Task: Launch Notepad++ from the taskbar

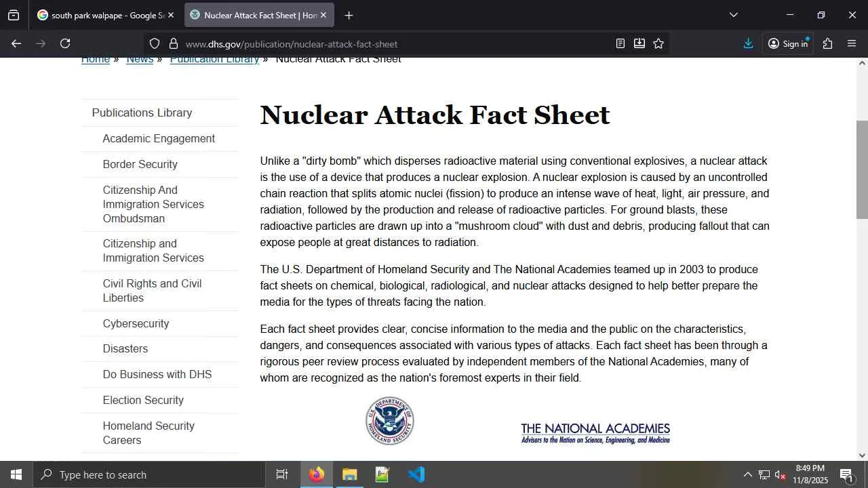Action: [382, 474]
